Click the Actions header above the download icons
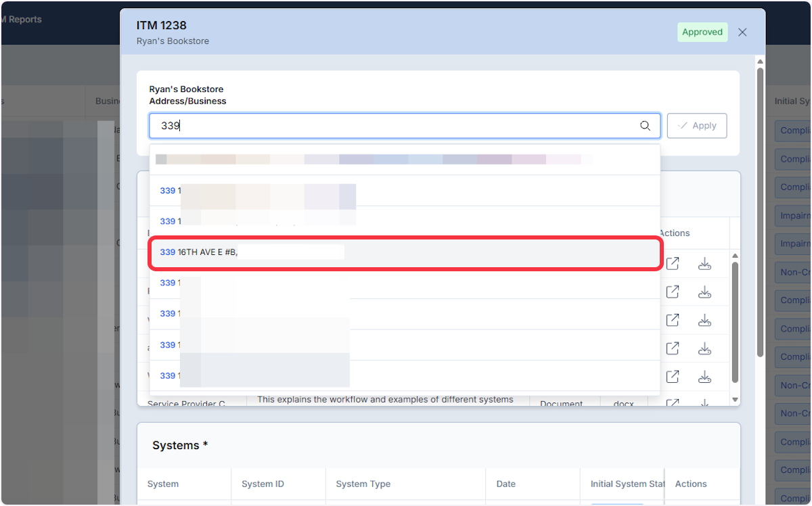Screen dimensions: 812x506 [x=675, y=233]
